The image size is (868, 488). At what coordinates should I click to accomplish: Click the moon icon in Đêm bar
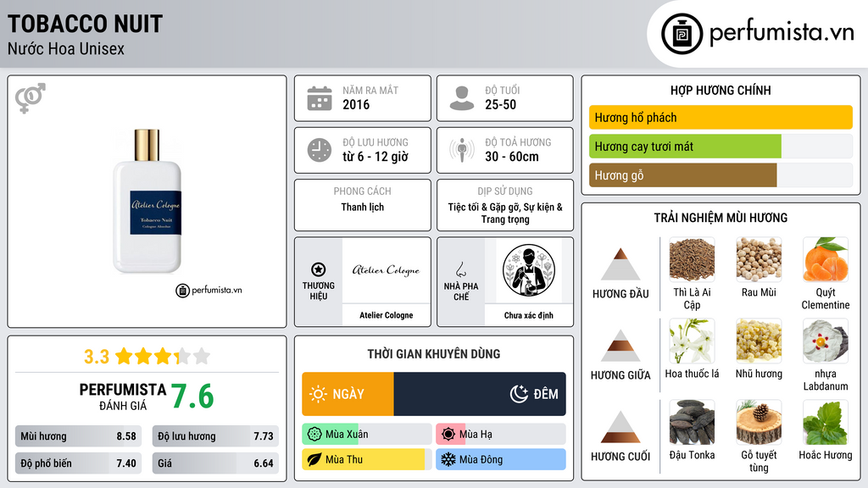[x=519, y=394]
